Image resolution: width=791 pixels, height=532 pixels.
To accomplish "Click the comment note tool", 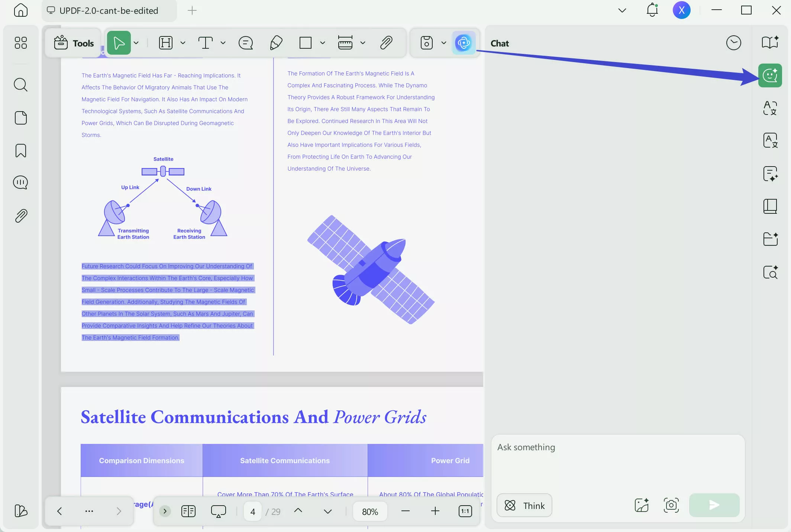I will click(x=246, y=43).
